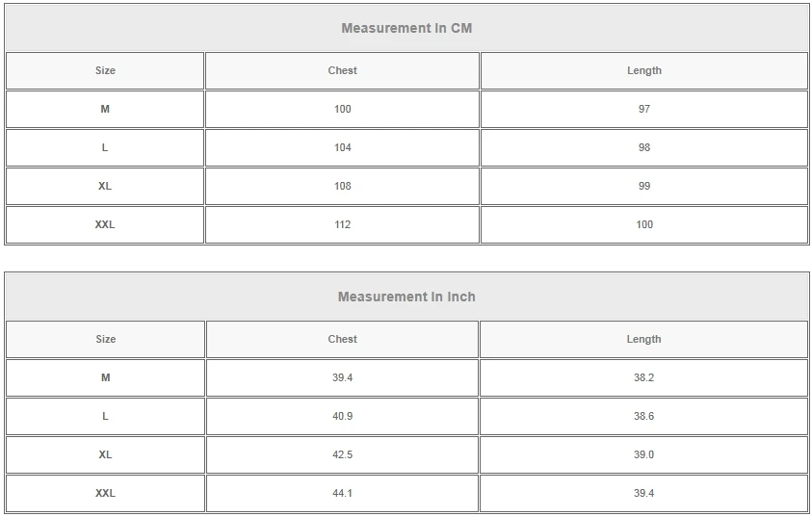This screenshot has height=517, width=812.
Task: Click the length value 97
Action: (x=643, y=109)
